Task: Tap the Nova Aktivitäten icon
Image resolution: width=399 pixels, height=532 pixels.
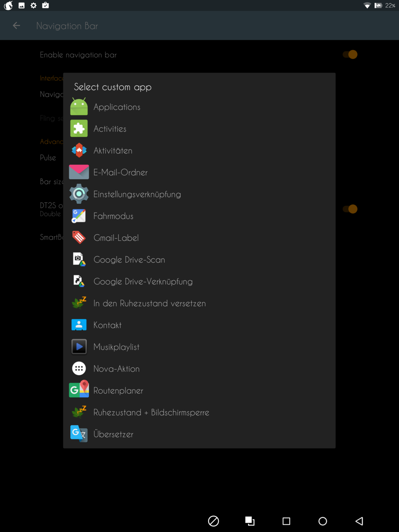Action: click(79, 151)
